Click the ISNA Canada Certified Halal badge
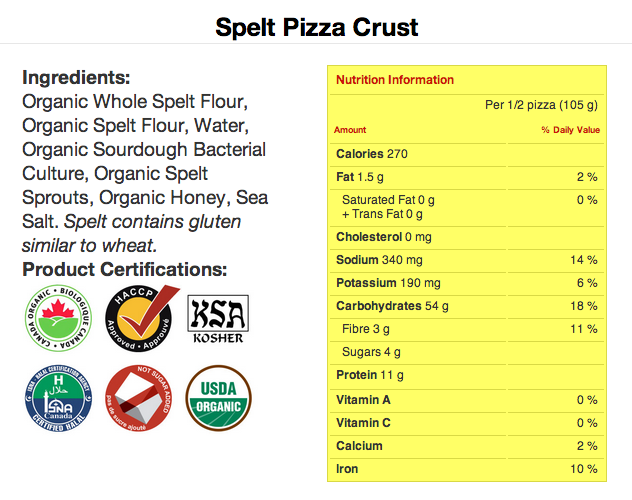This screenshot has width=632, height=500. coord(58,398)
